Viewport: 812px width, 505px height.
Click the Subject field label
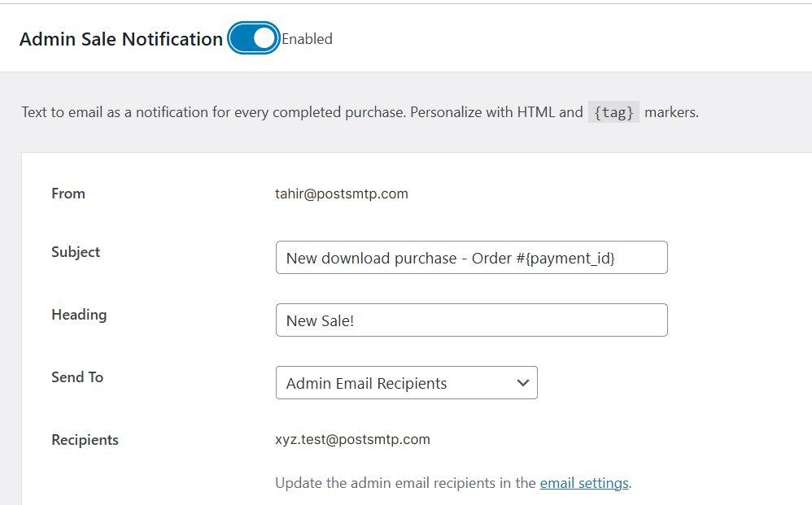click(76, 252)
